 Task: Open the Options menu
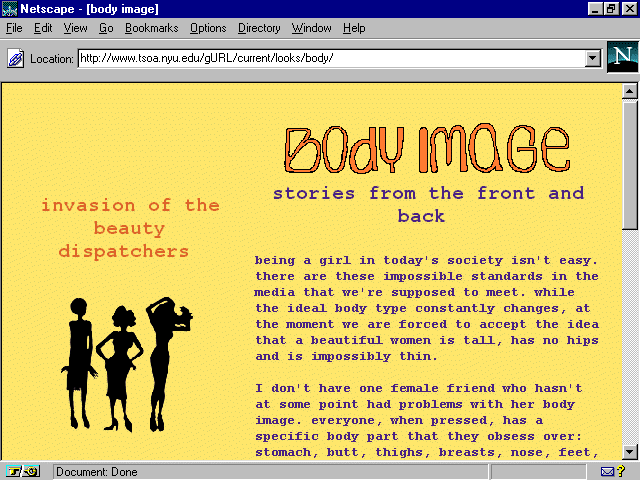click(x=208, y=28)
